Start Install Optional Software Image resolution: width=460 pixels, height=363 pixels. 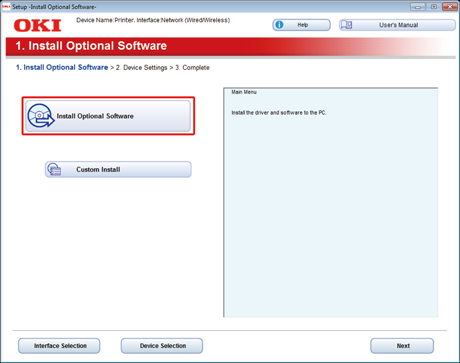click(x=108, y=116)
